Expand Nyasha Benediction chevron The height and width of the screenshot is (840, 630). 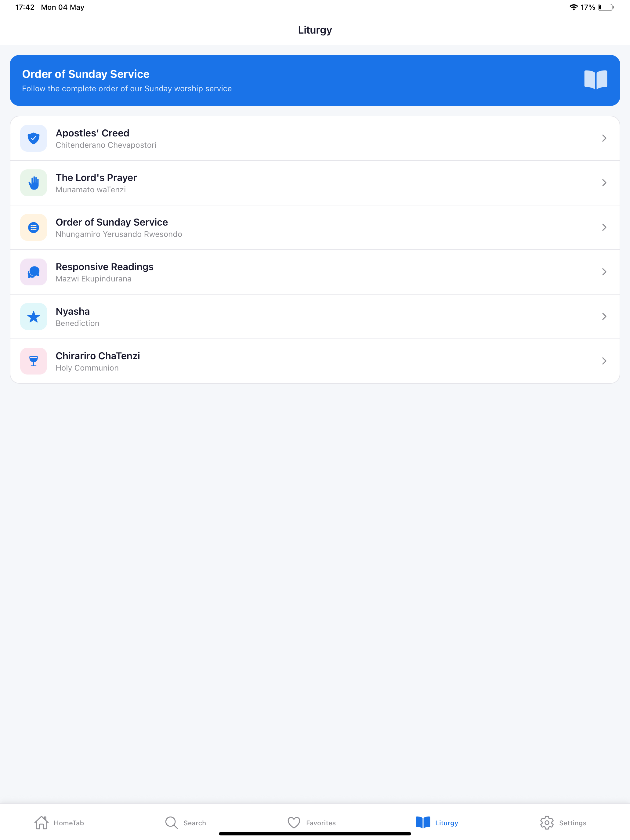click(604, 316)
